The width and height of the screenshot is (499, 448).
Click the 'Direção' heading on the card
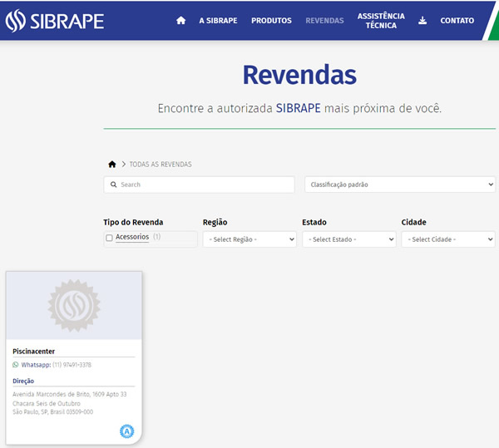pos(23,381)
